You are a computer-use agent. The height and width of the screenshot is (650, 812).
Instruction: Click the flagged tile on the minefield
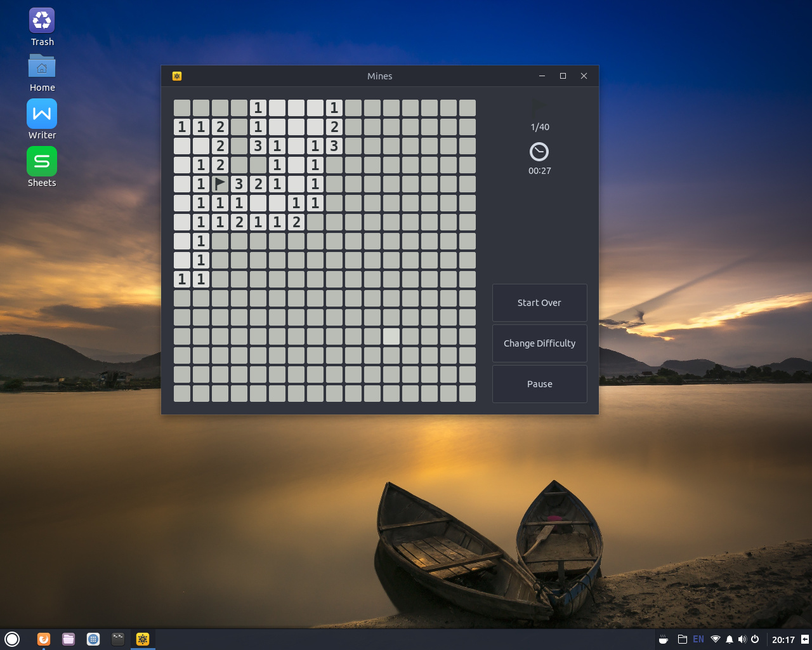(x=220, y=184)
